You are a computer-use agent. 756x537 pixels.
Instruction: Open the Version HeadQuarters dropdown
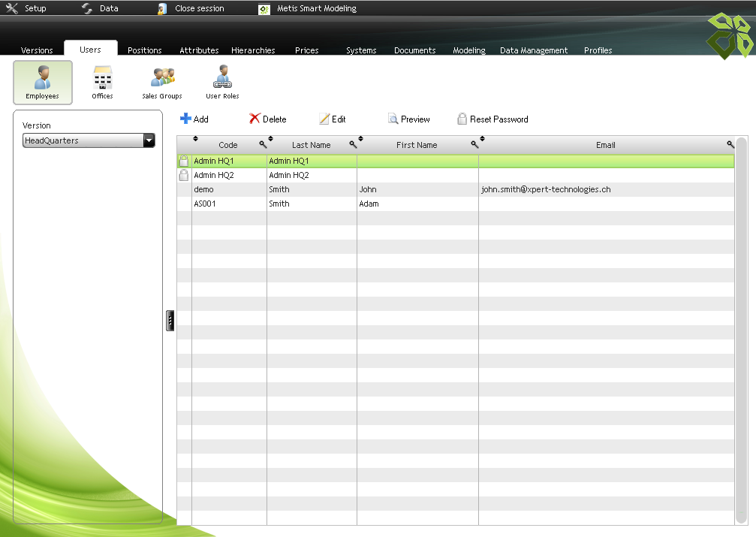coord(149,140)
